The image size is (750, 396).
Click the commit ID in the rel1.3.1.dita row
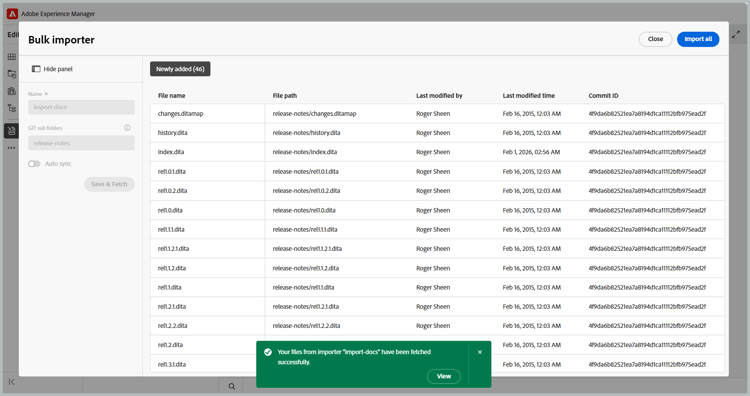click(x=647, y=364)
